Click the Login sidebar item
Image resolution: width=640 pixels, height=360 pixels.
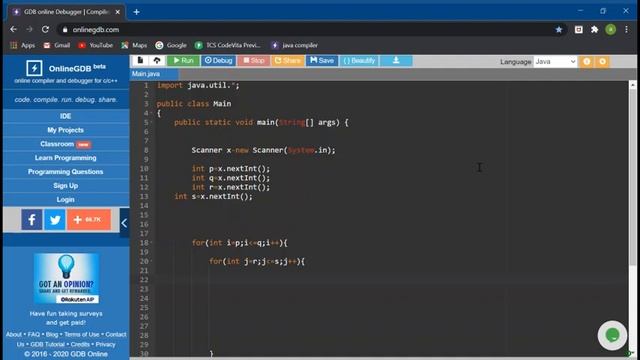(x=66, y=200)
